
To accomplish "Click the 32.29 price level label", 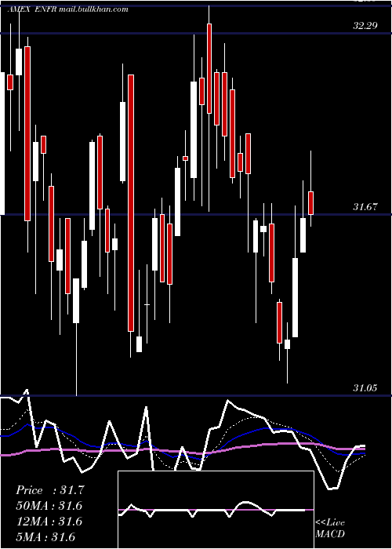I will tap(365, 26).
